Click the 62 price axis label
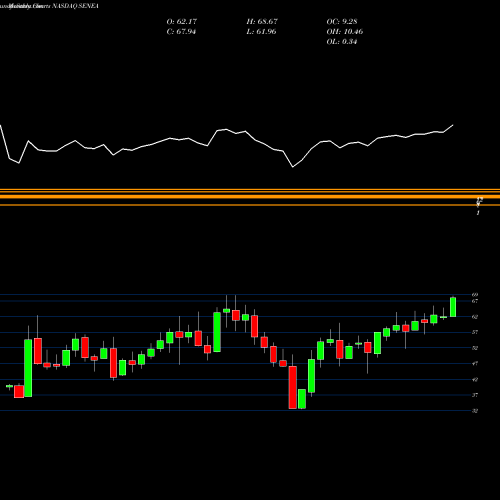The image size is (500, 500). coord(475,317)
